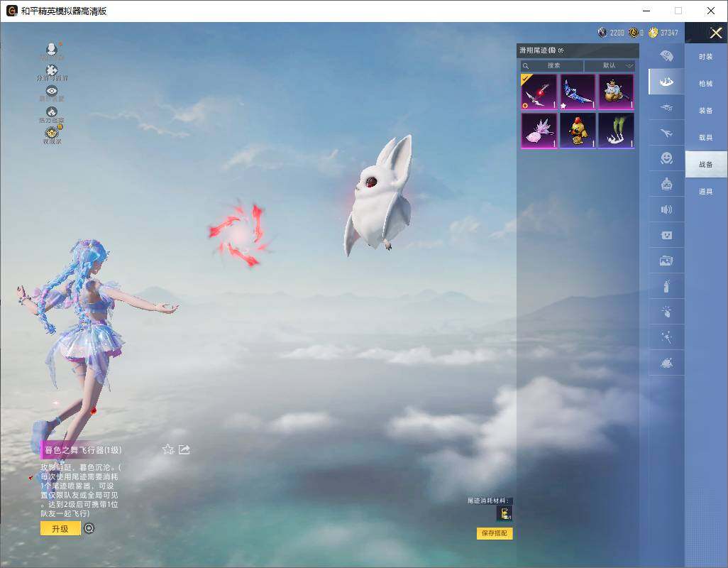The width and height of the screenshot is (728, 568).
Task: Click the gold coin currency icon showing 37347
Action: pos(653,33)
